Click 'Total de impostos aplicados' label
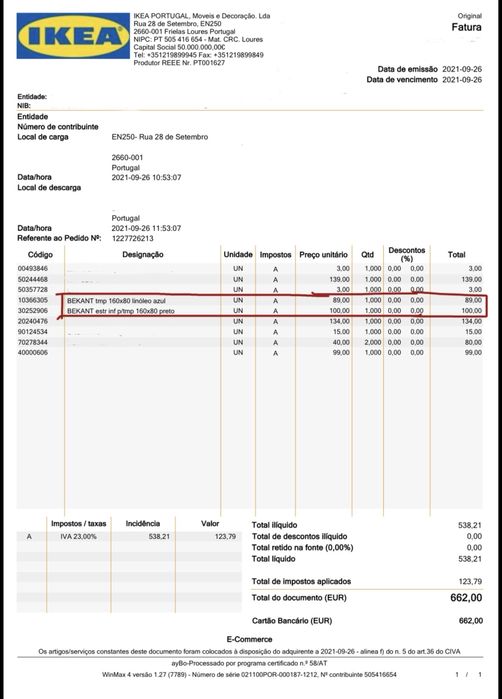 click(301, 581)
